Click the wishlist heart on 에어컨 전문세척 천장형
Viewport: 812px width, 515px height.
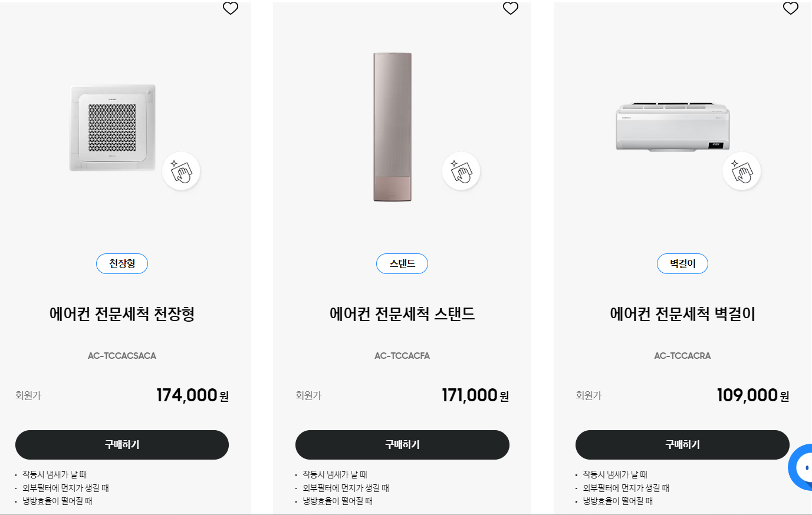tap(231, 8)
